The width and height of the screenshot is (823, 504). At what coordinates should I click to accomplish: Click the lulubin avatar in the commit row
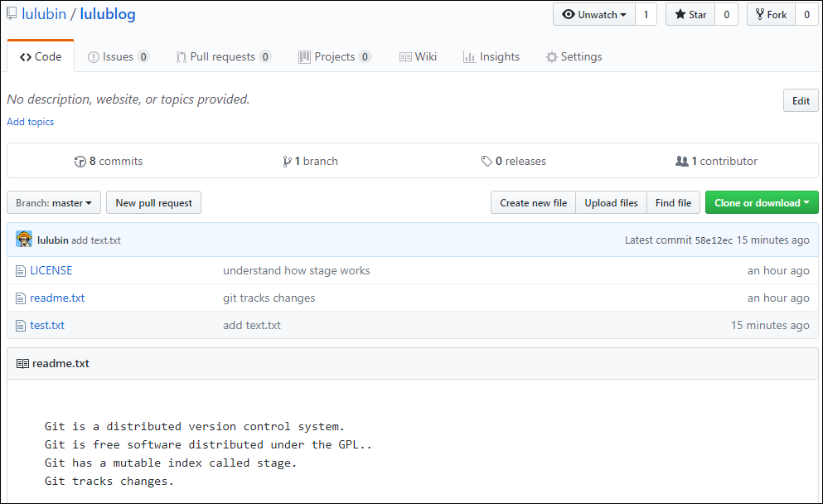24,240
